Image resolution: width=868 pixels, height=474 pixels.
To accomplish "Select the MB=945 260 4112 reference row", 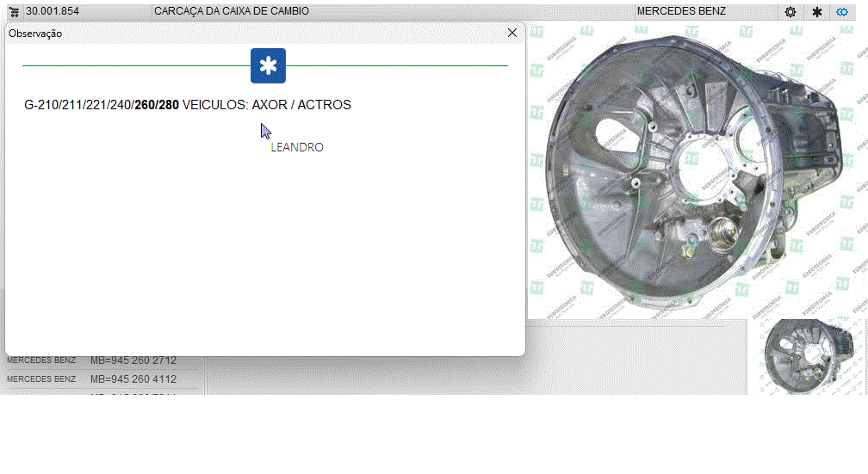I will click(x=133, y=379).
